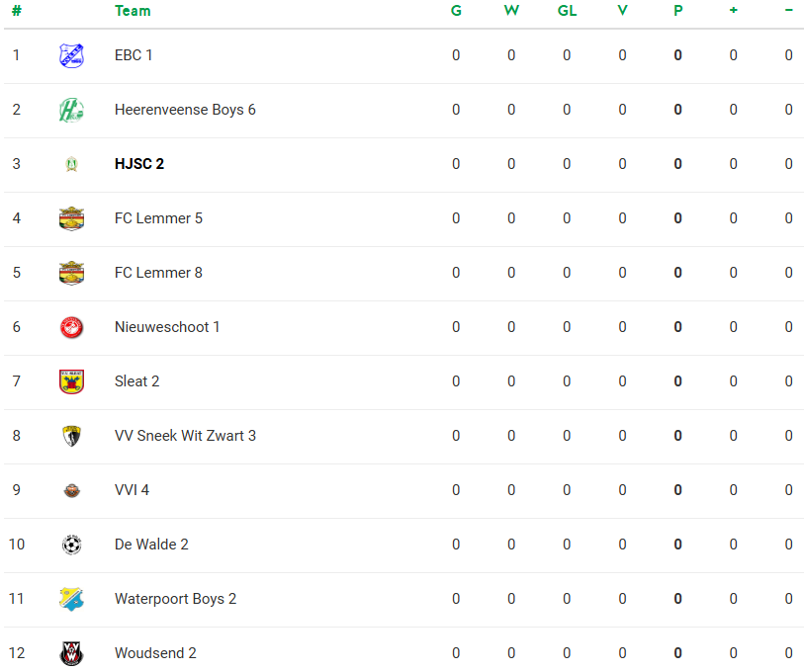This screenshot has height=672, width=804.
Task: Click the P points column header
Action: [x=677, y=11]
